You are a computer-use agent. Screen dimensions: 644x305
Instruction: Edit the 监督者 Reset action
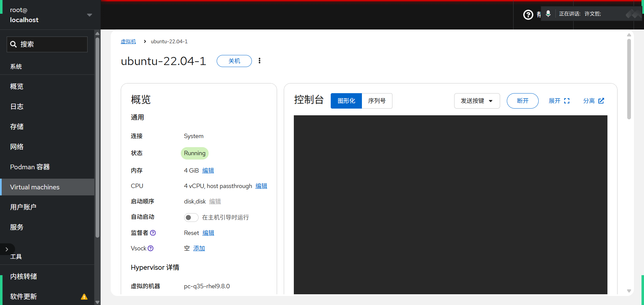click(x=208, y=233)
